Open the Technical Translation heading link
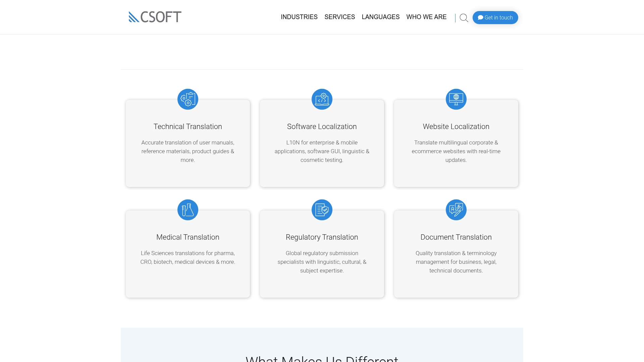Viewport: 644px width, 362px height. tap(187, 127)
